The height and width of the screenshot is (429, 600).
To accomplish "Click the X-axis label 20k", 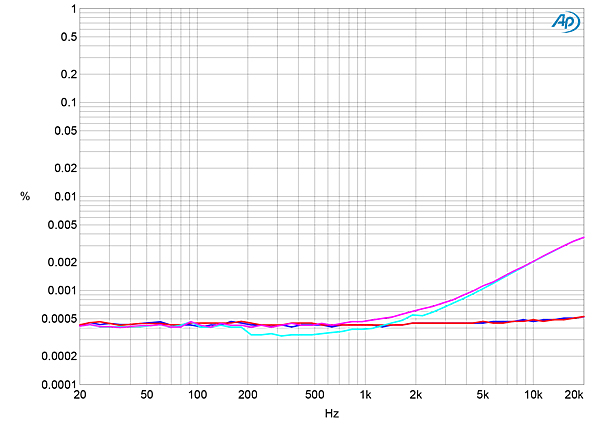I will click(x=574, y=395).
